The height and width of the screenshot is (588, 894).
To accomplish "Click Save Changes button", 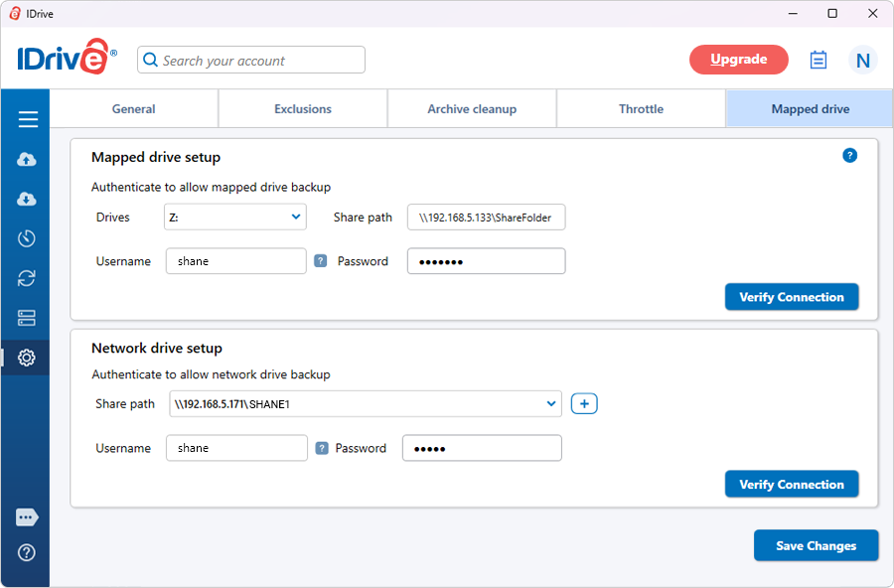I will point(816,545).
